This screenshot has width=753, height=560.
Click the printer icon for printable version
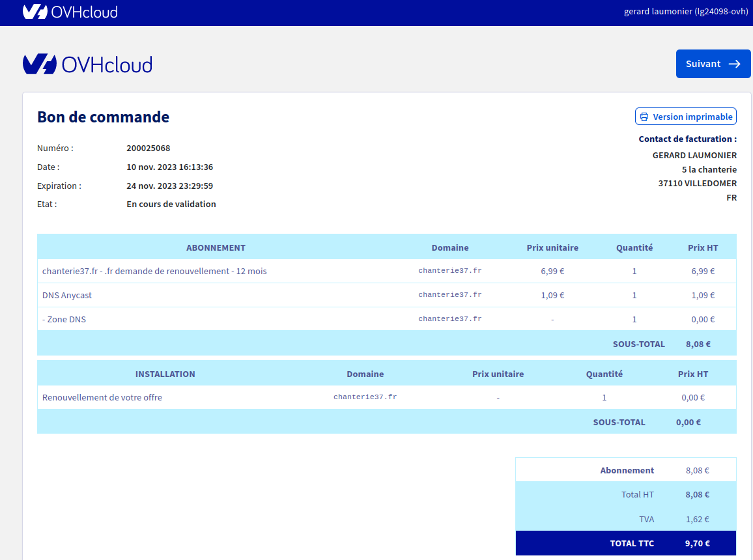coord(644,117)
